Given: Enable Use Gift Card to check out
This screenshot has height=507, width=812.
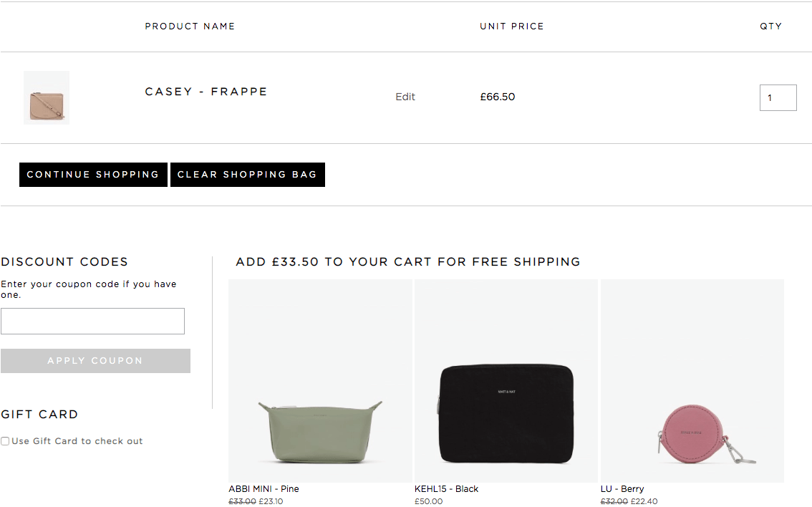Looking at the screenshot, I should 5,441.
